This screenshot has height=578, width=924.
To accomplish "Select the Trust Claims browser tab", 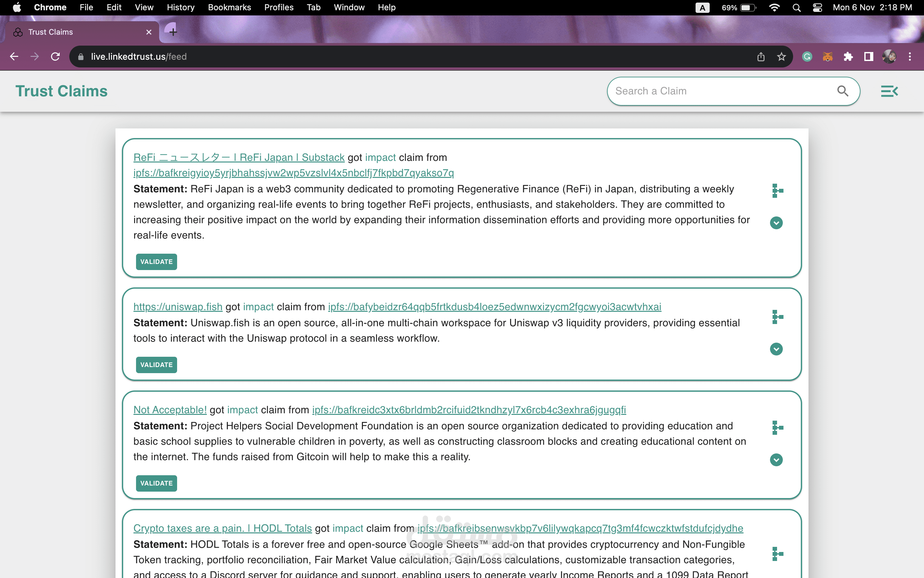I will point(82,32).
